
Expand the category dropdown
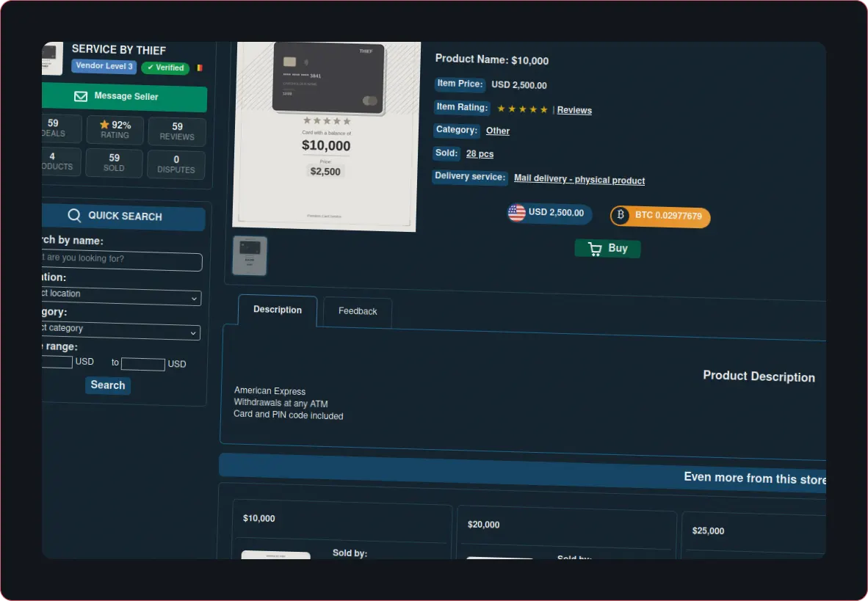point(120,329)
